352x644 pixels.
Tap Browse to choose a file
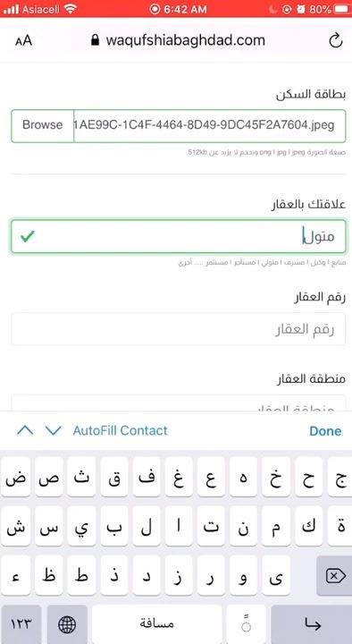click(43, 125)
